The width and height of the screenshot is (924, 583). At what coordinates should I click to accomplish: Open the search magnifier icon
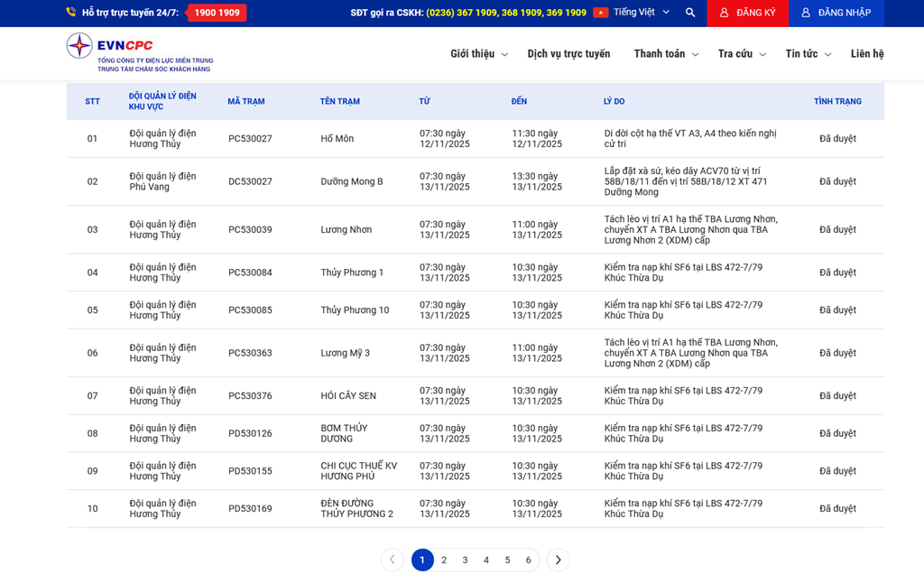click(690, 13)
